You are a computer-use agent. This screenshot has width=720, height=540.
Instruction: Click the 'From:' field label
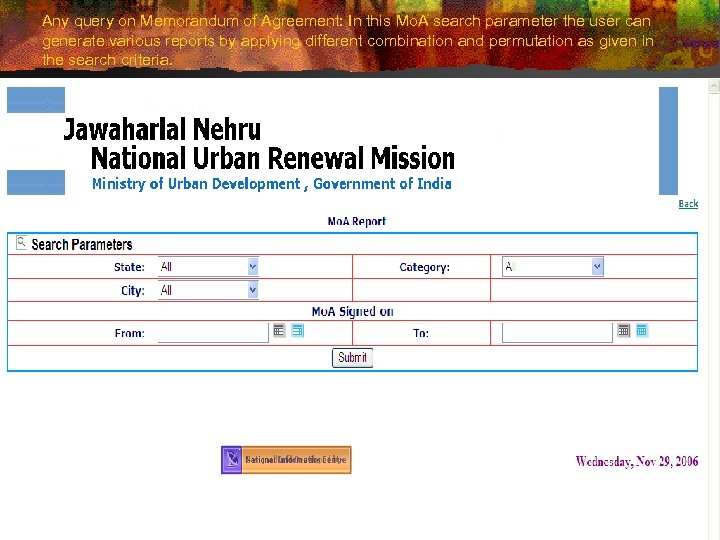pos(129,333)
